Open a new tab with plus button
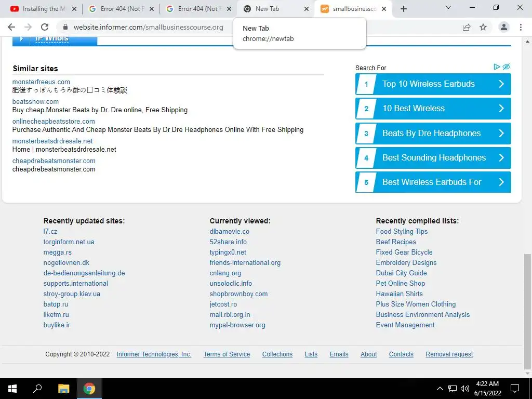Screen dimensions: 532x399 point(403,9)
